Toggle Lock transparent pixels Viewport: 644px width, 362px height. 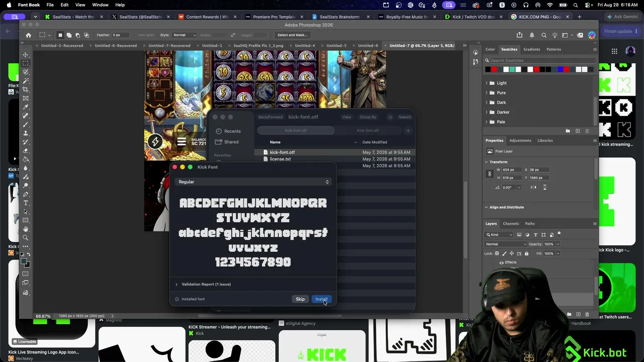(497, 254)
